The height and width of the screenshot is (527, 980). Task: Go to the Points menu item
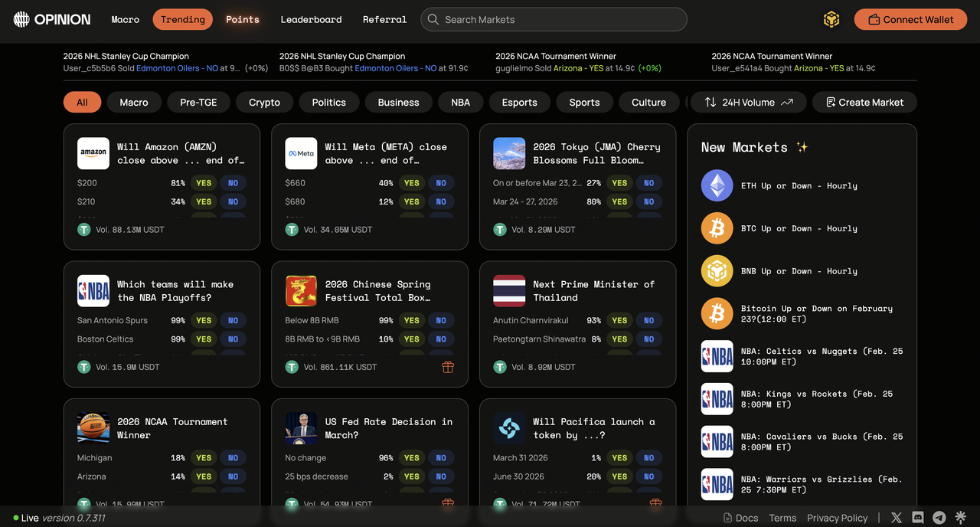click(x=242, y=19)
